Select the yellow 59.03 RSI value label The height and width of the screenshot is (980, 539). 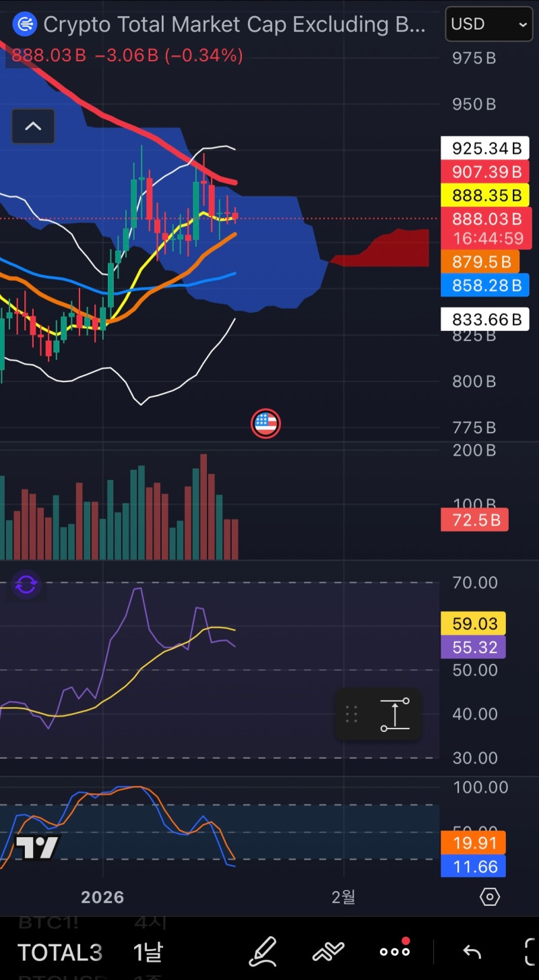tap(474, 623)
